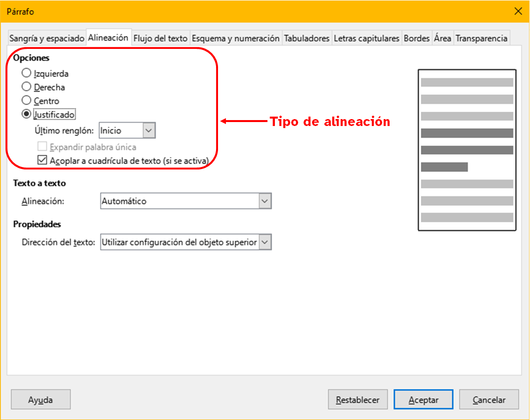Image resolution: width=530 pixels, height=420 pixels.
Task: Go to Esquema y numeración tab
Action: (x=236, y=38)
